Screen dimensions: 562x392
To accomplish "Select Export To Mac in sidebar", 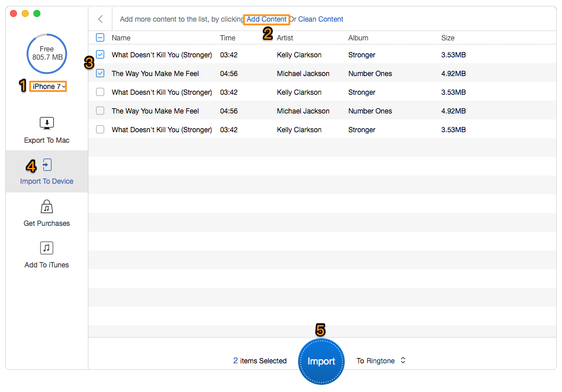I will (x=47, y=140).
